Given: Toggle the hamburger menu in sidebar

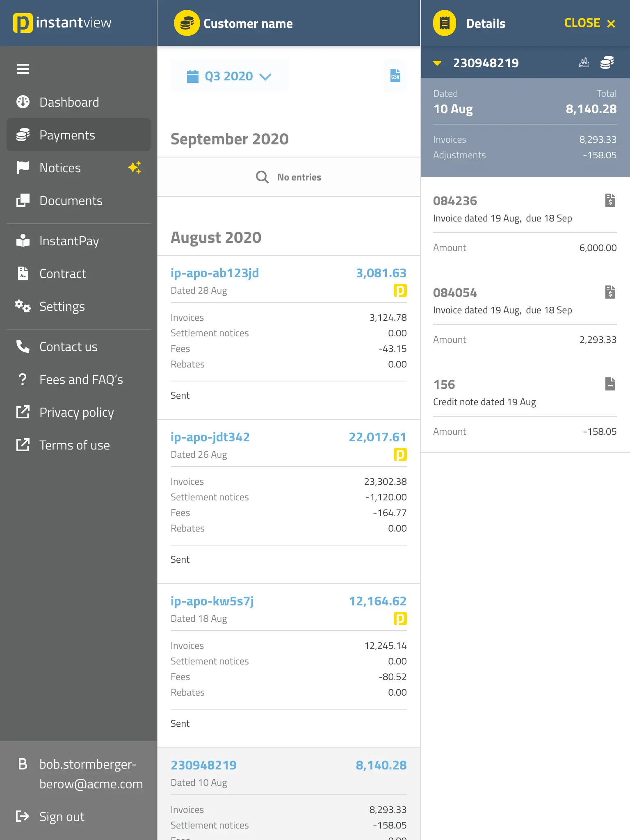Looking at the screenshot, I should coord(23,69).
